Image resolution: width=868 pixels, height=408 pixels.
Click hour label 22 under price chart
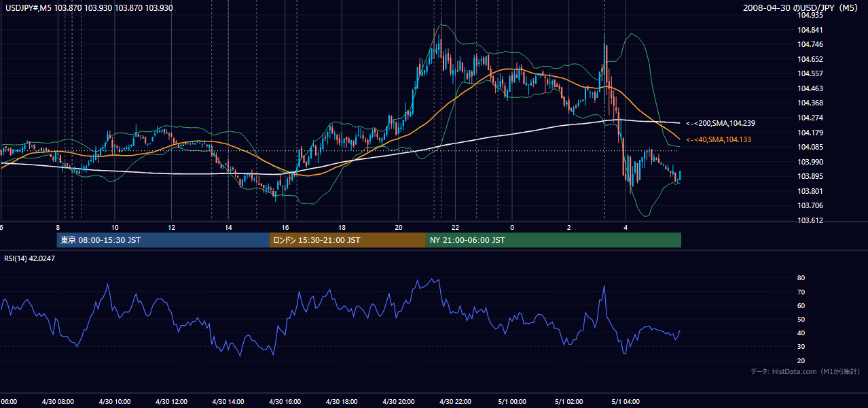455,227
